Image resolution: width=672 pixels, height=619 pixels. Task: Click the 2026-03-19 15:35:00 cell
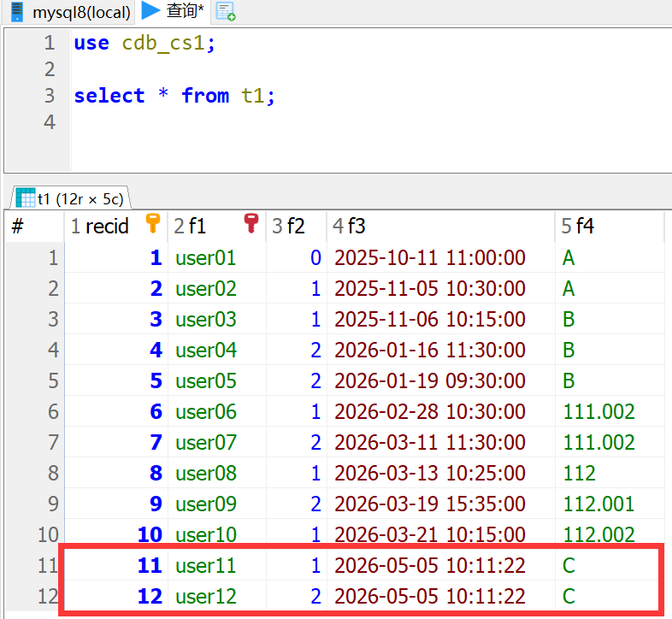tap(441, 504)
